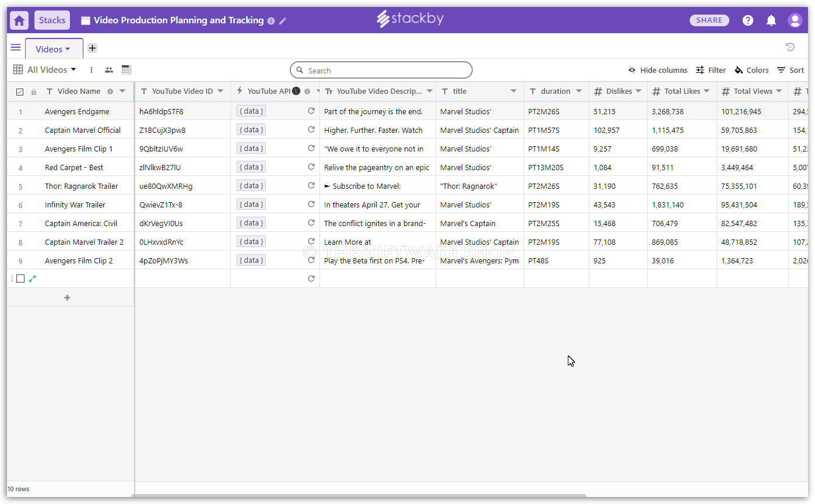Select title cell "Thor: Ragnarok"
Image resolution: width=815 pixels, height=504 pixels.
(480, 186)
